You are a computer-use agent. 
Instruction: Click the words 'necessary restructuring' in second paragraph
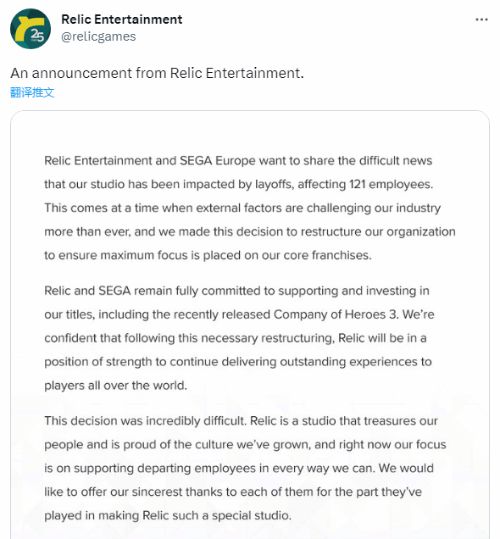[267, 338]
